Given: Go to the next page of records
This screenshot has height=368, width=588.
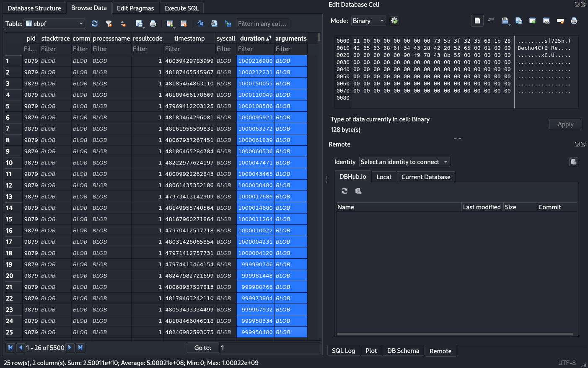Looking at the screenshot, I should tap(70, 347).
